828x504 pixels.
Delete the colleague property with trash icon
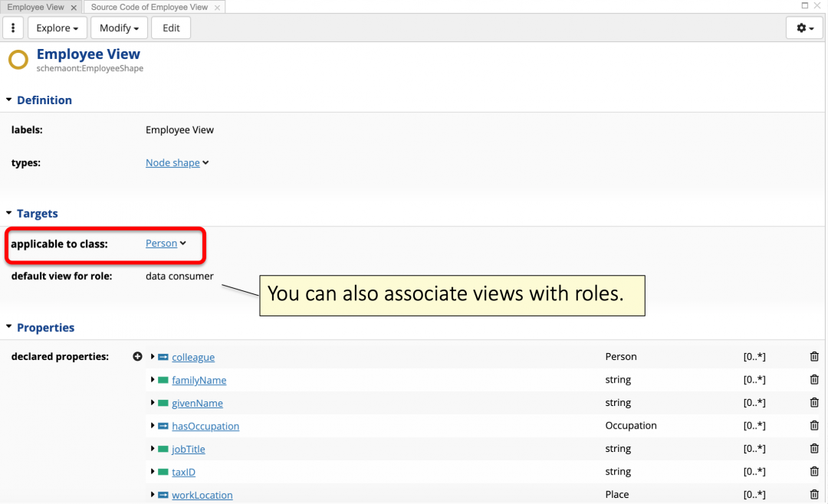tap(814, 357)
